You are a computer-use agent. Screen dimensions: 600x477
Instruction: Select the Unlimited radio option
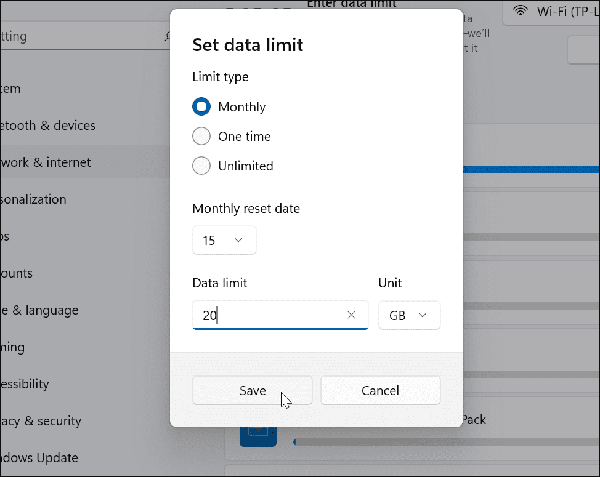[201, 166]
